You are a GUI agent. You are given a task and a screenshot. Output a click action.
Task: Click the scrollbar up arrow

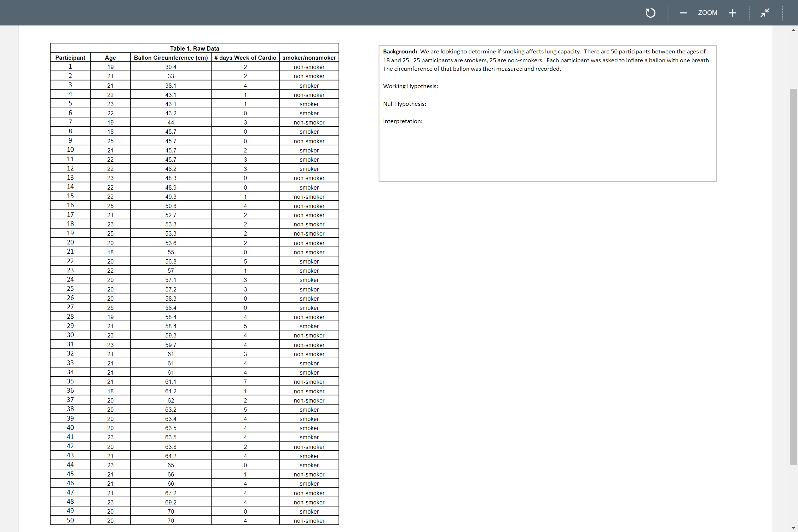pos(793,30)
